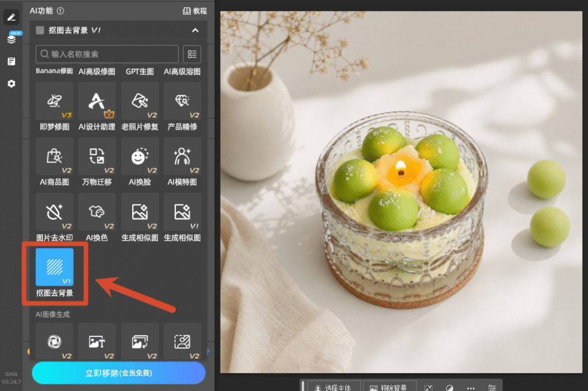The width and height of the screenshot is (588, 391).
Task: Select the AI商品图 tool
Action: [55, 162]
